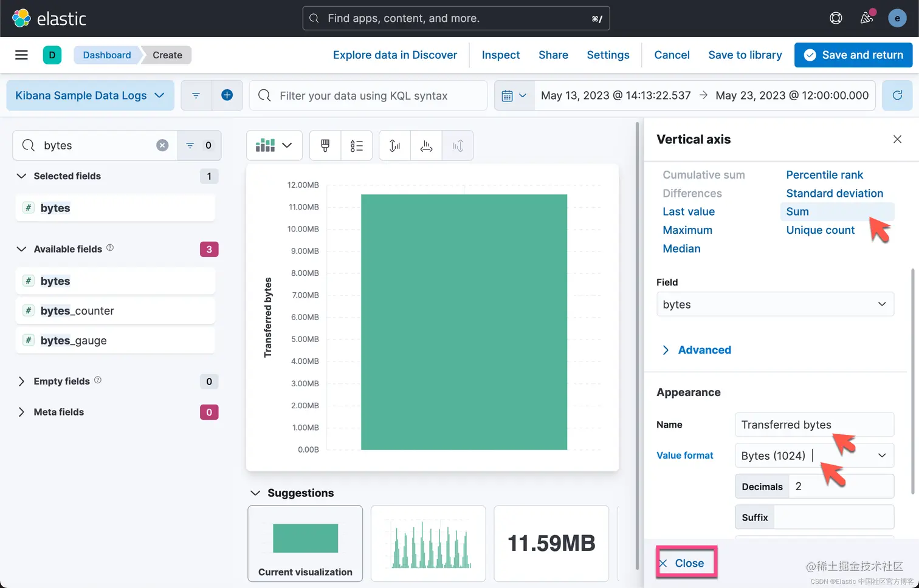This screenshot has width=919, height=588.
Task: Go to the Dashboard breadcrumb
Action: (x=107, y=55)
